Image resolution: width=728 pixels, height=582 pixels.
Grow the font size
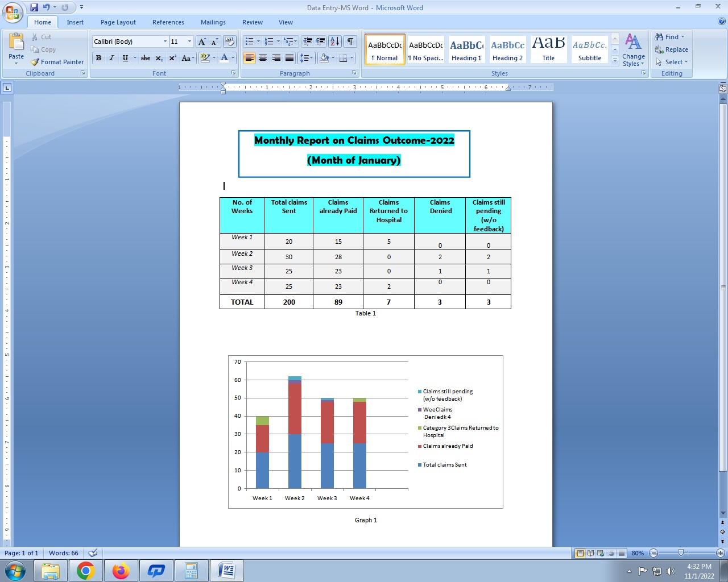(202, 41)
